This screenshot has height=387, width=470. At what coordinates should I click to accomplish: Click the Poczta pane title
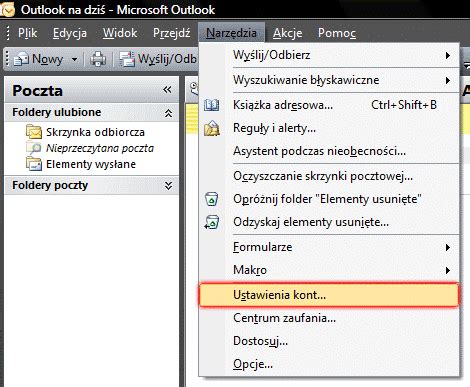coord(37,91)
